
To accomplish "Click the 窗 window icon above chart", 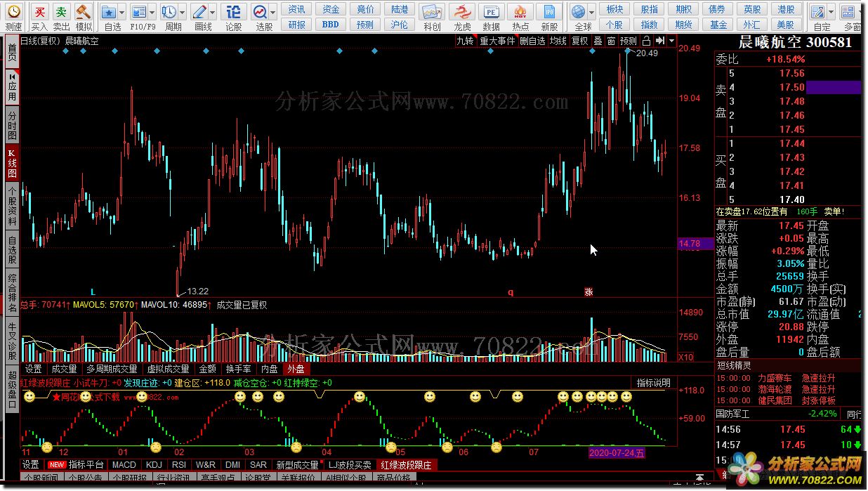I will [611, 41].
